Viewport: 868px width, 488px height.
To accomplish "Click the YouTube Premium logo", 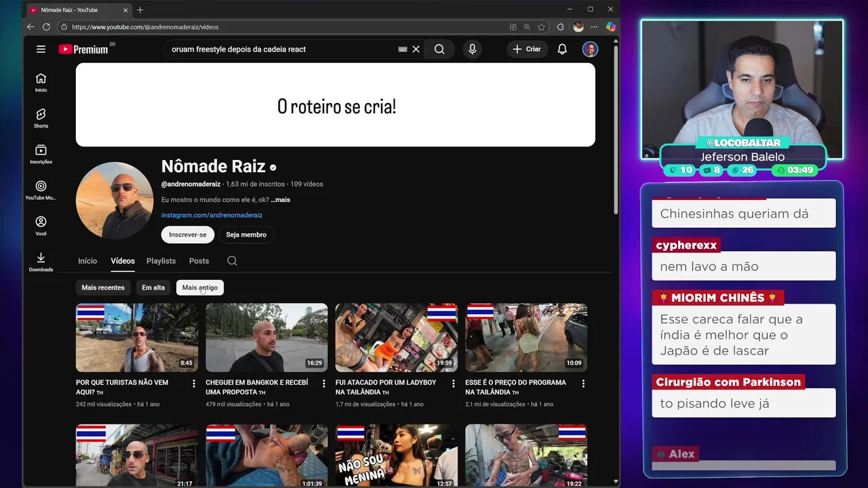I will 83,49.
